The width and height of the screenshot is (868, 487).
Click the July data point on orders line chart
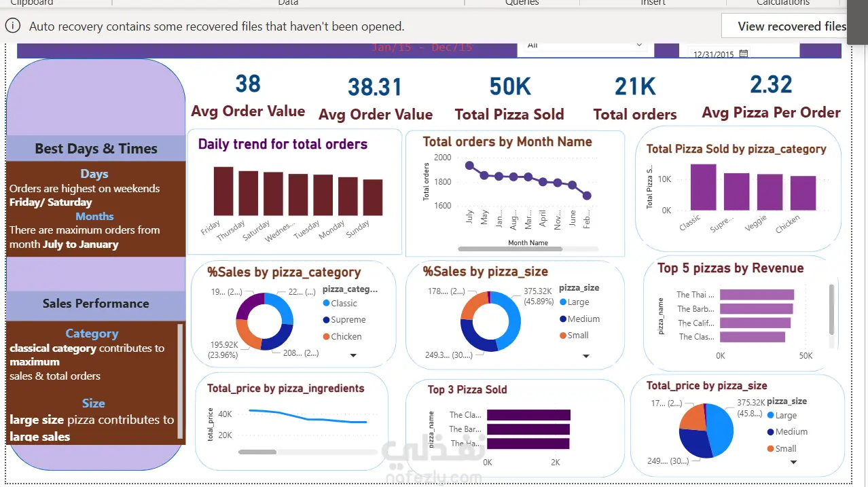[469, 165]
